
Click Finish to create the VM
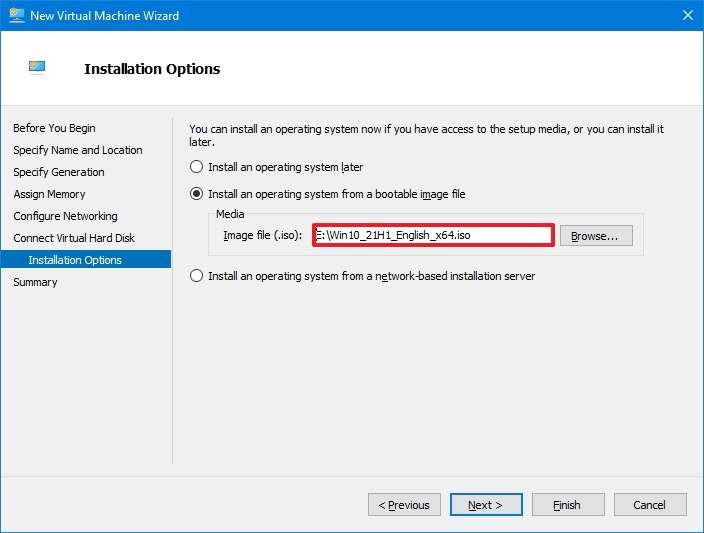coord(568,505)
